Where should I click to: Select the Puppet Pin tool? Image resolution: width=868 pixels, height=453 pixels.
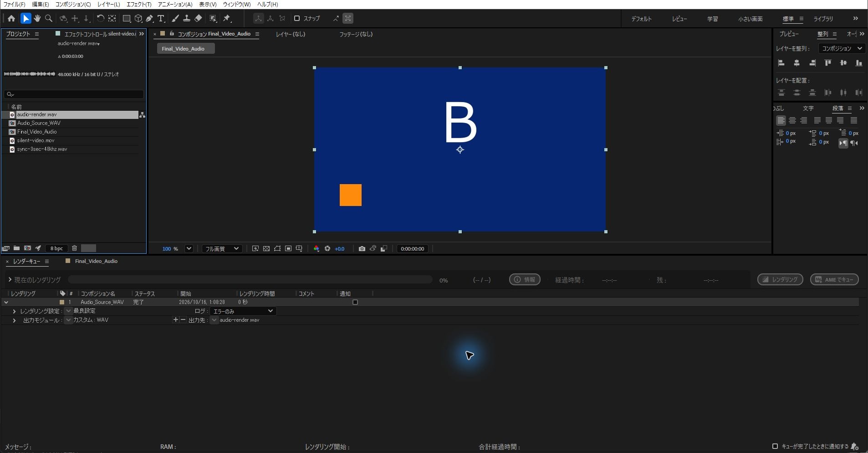[x=227, y=19]
